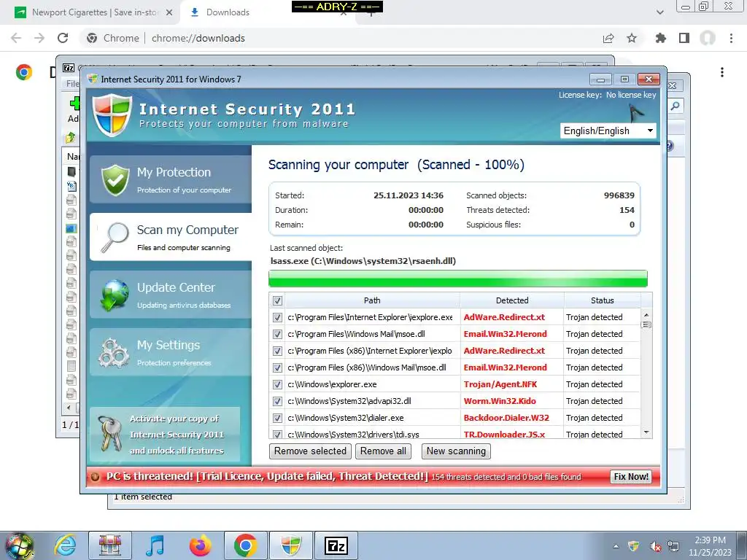
Task: Uncheck advapi32.dll row checkbox
Action: pos(277,401)
